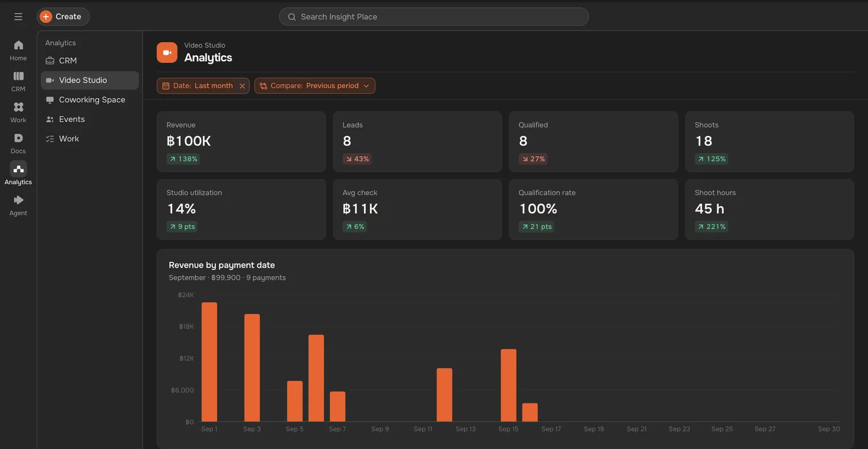Click the Shoots 125% increase badge
The image size is (868, 449).
tap(711, 159)
